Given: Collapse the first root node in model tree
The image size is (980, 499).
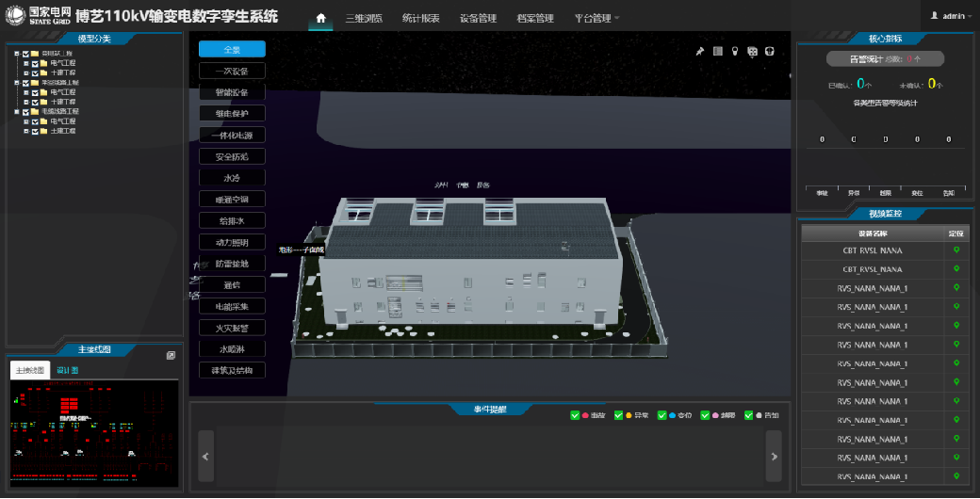Looking at the screenshot, I should (x=15, y=54).
